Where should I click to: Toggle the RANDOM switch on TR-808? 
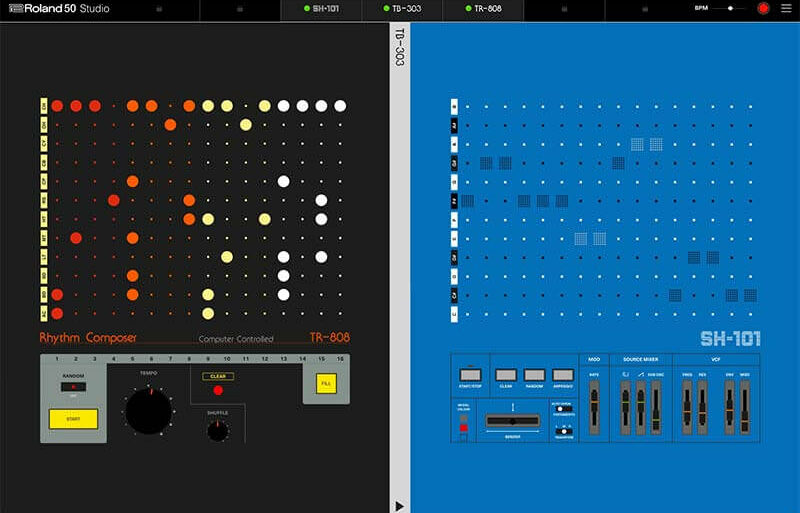[x=73, y=387]
